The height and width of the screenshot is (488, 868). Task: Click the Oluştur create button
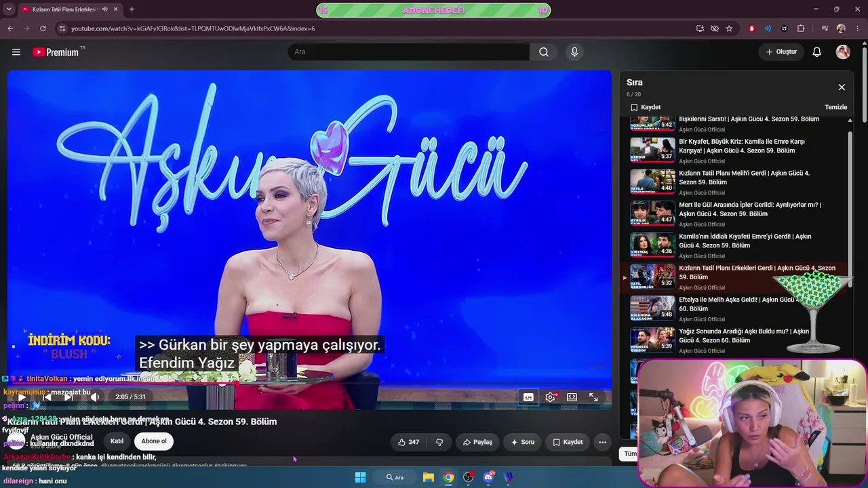click(x=781, y=52)
